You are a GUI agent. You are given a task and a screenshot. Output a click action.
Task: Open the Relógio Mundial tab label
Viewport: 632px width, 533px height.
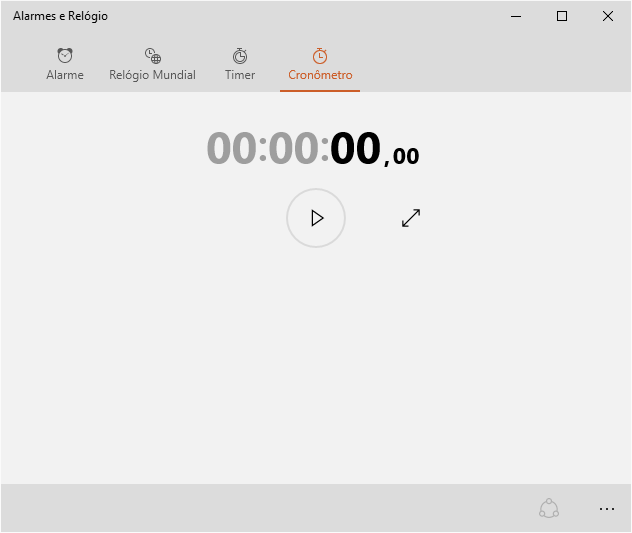[152, 75]
